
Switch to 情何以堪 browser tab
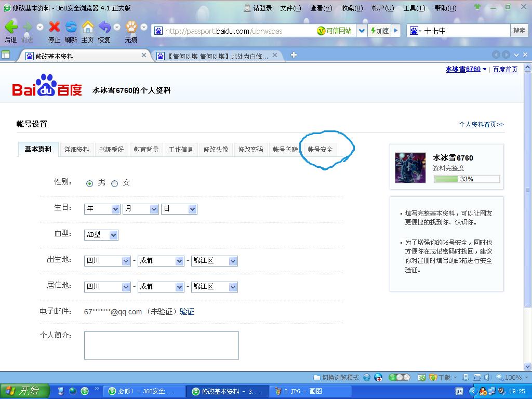(x=217, y=56)
